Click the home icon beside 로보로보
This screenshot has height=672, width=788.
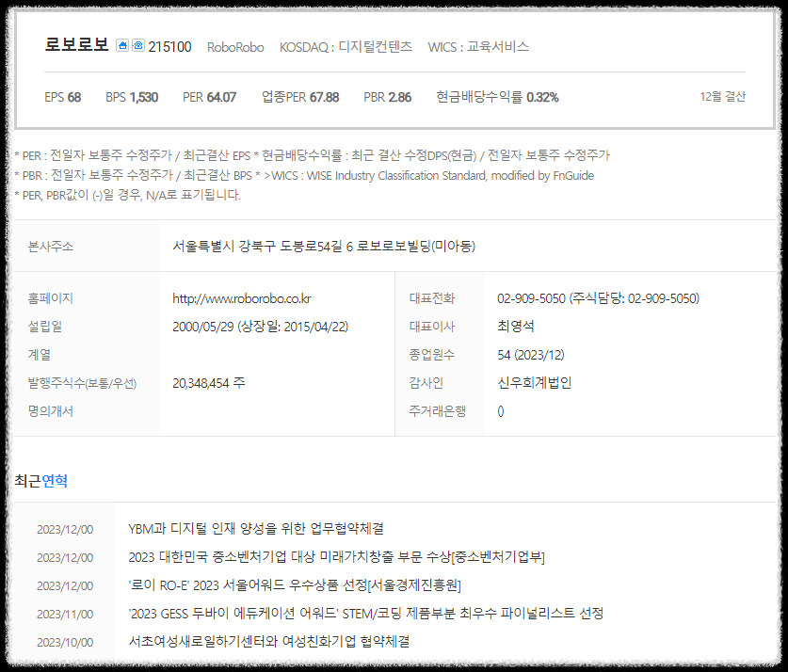tap(122, 45)
